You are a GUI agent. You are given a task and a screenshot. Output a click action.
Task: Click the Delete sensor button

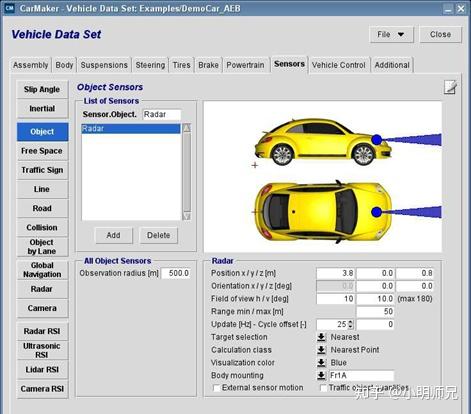click(x=159, y=235)
